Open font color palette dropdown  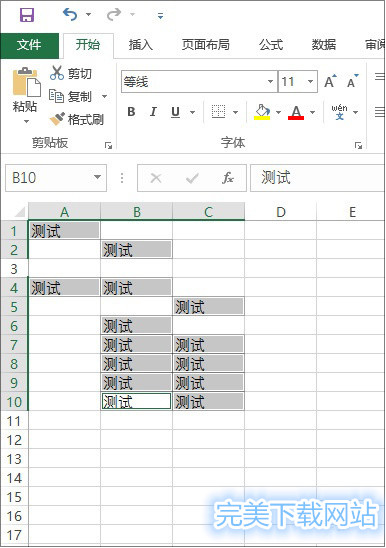(x=313, y=112)
